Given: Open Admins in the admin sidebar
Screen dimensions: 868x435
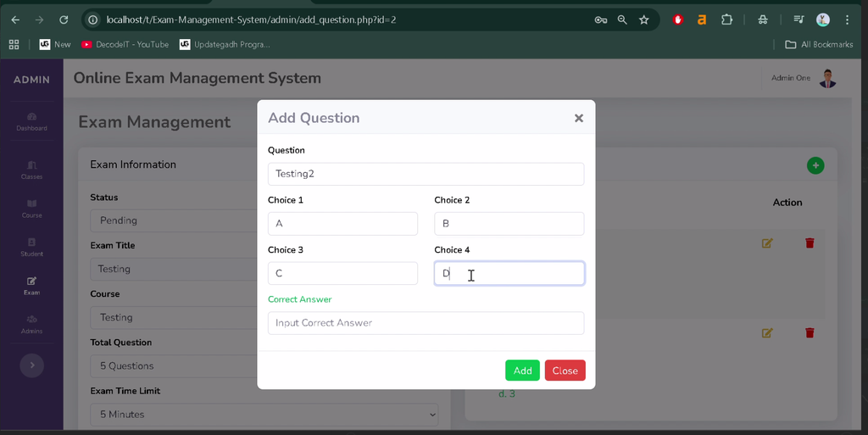Looking at the screenshot, I should coord(31,324).
